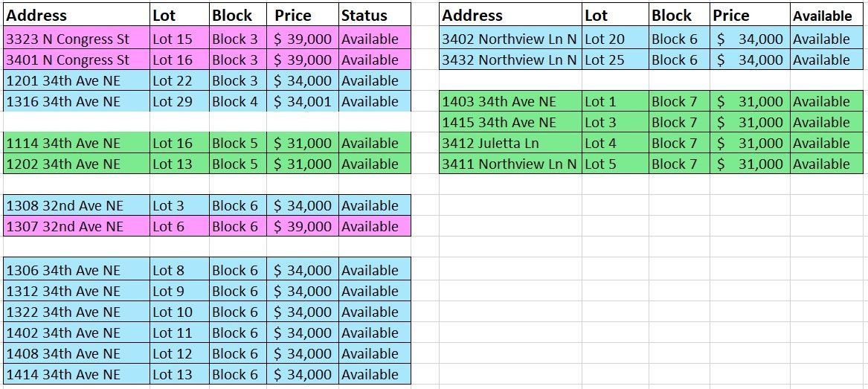Screen dimensions: 868x389
Task: Click the right table's Available header cell
Action: pos(826,16)
